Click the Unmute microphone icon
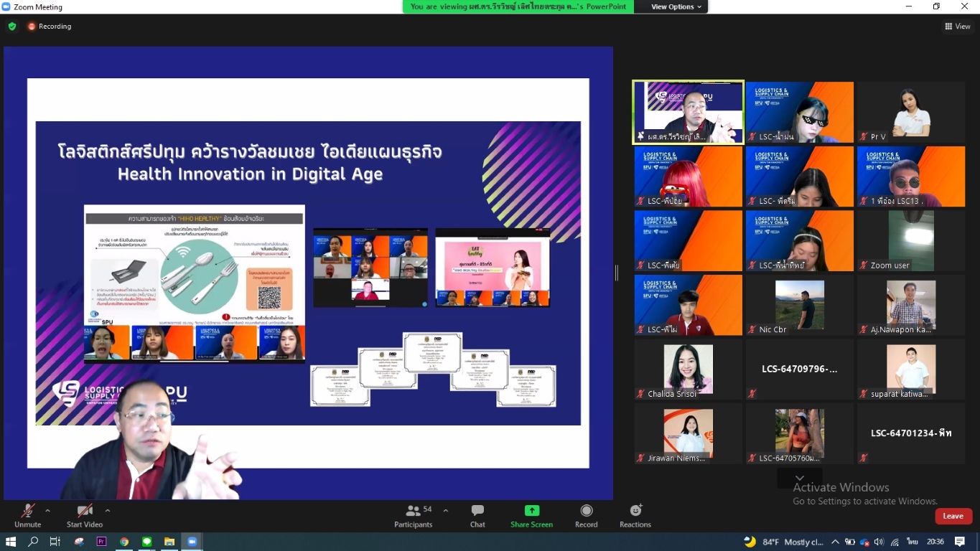Viewport: 980px width, 551px height. [x=27, y=512]
